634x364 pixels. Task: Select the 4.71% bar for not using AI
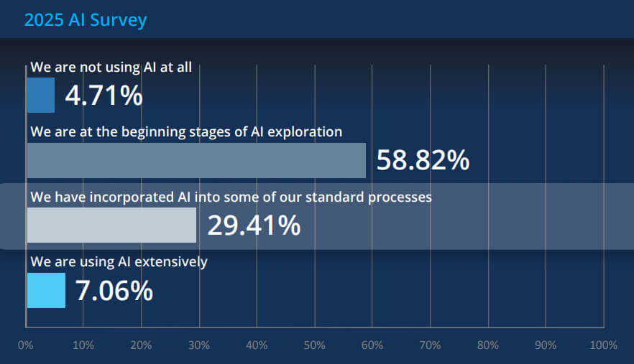coord(40,95)
